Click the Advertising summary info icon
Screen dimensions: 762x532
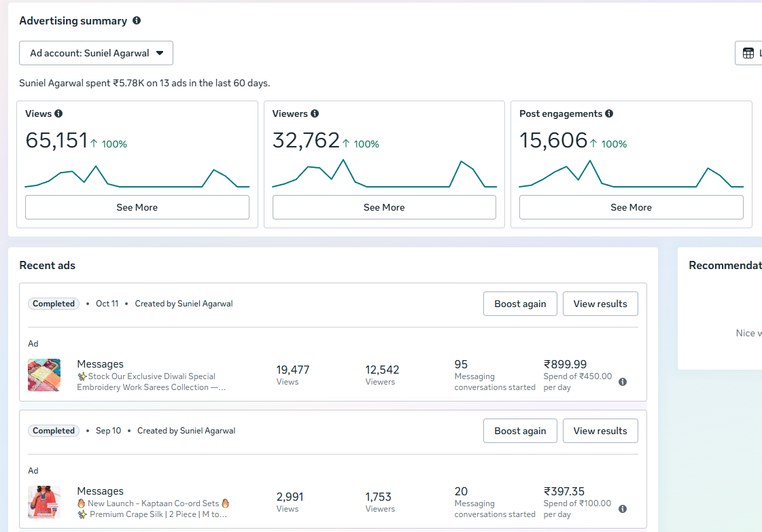(x=137, y=20)
